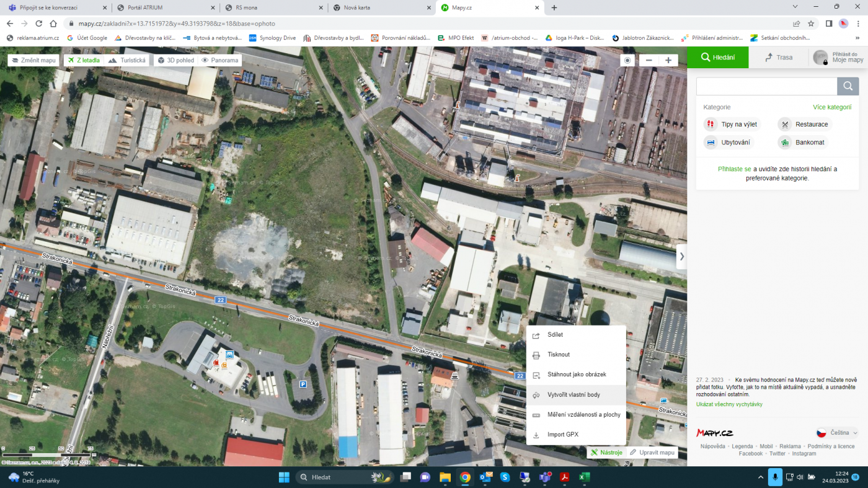868x488 pixels.
Task: Collapse the right side panel arrow
Action: (681, 256)
